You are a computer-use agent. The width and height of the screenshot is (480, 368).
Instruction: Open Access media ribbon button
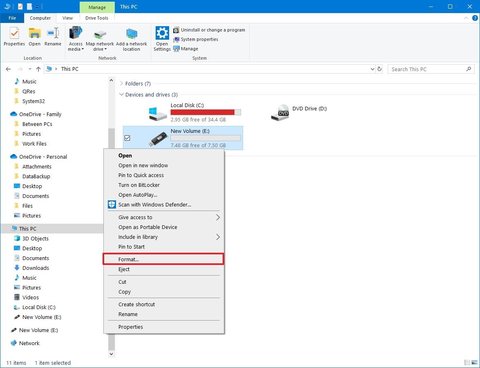click(x=76, y=39)
